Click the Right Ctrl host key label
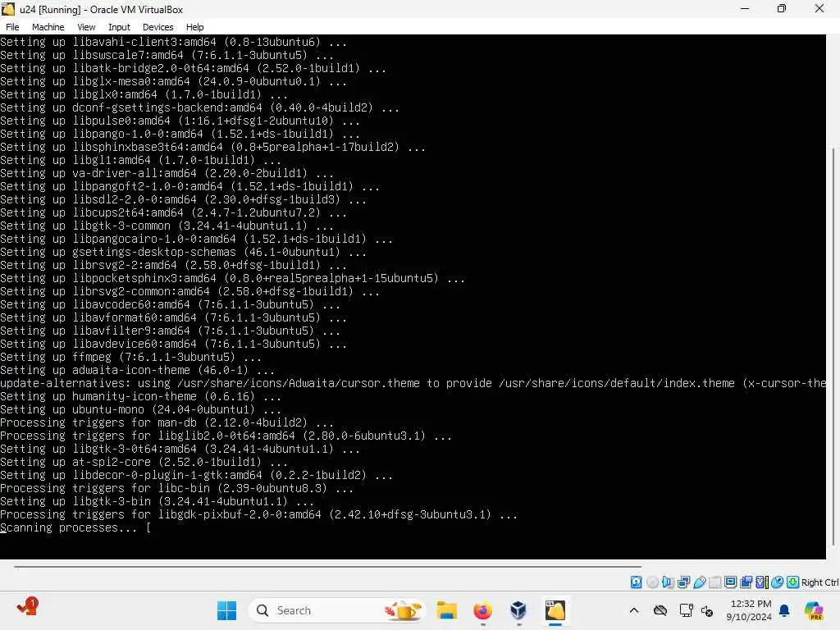The height and width of the screenshot is (630, 840). [820, 582]
